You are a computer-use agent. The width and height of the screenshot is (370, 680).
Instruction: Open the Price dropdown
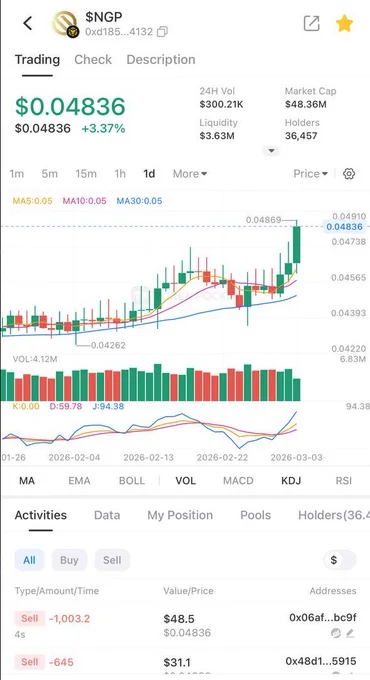click(x=310, y=174)
